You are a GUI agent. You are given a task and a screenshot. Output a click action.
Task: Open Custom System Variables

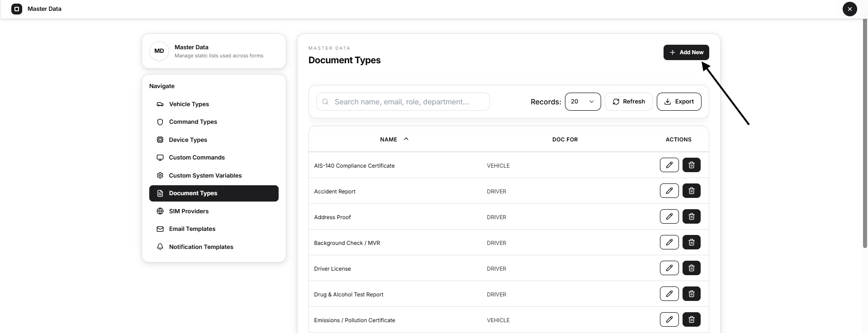(x=214, y=175)
